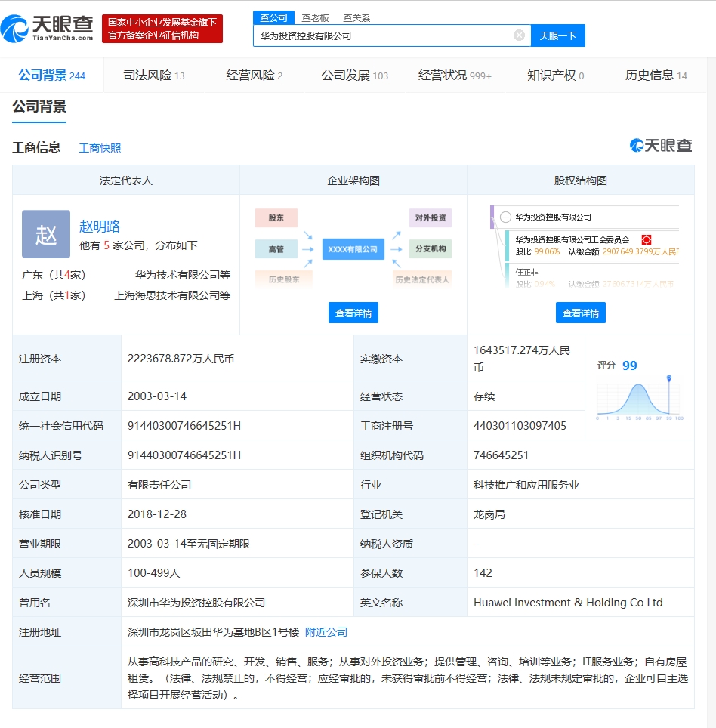This screenshot has height=728, width=716.
Task: Open the 附近公司 link
Action: [326, 632]
